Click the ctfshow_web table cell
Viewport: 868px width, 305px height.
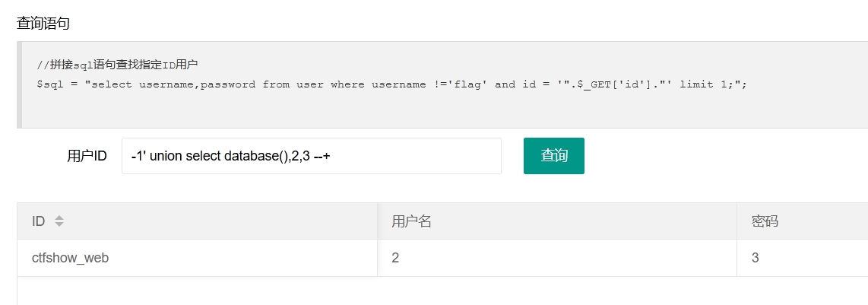pyautogui.click(x=198, y=258)
